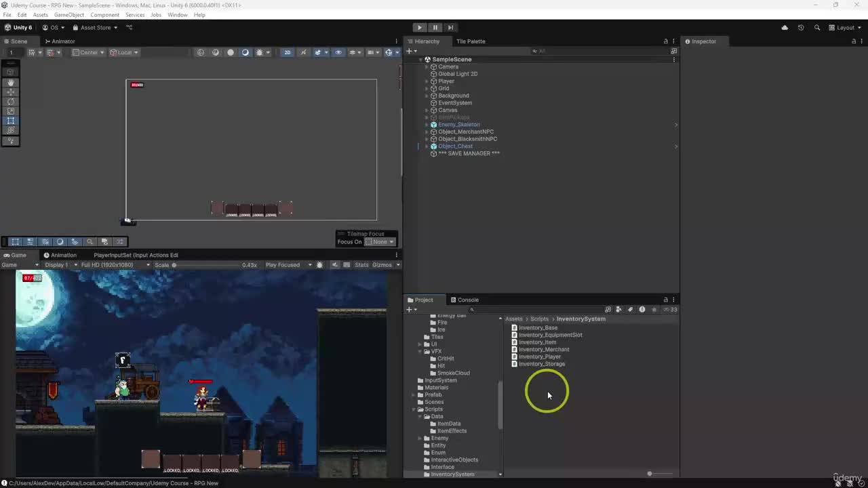Select the Hand view tool
The width and height of the screenshot is (868, 488).
coord(11,82)
